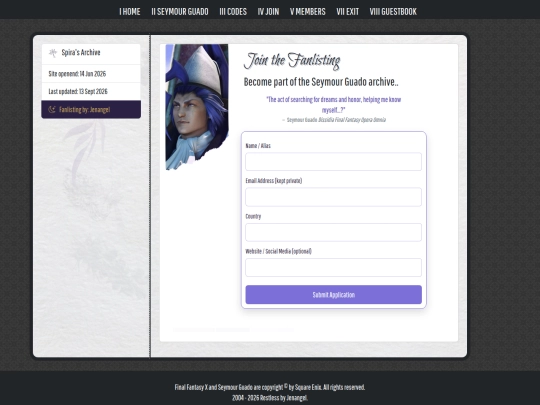540x405 pixels.
Task: Select the IV JOIN navigation link
Action: tap(268, 12)
